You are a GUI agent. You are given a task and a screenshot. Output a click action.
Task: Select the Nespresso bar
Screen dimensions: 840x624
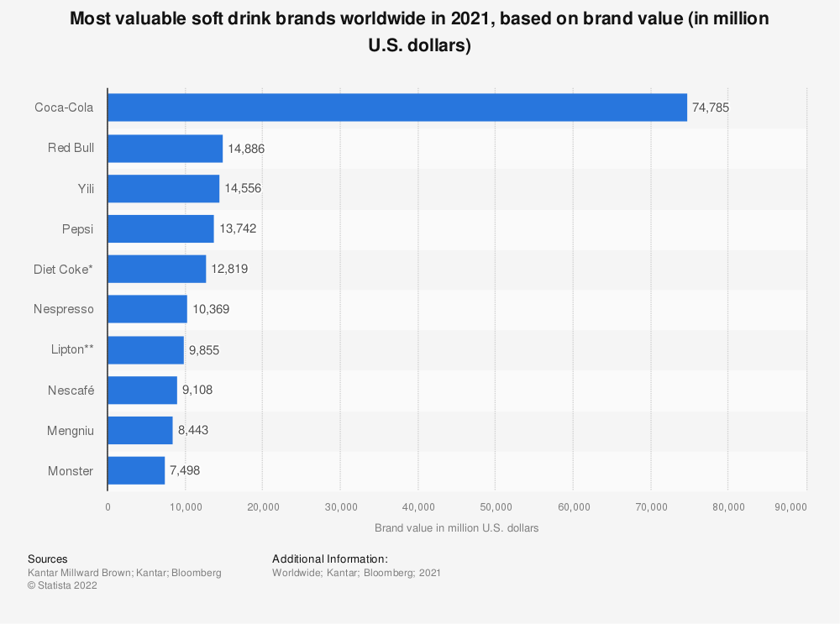pyautogui.click(x=148, y=309)
